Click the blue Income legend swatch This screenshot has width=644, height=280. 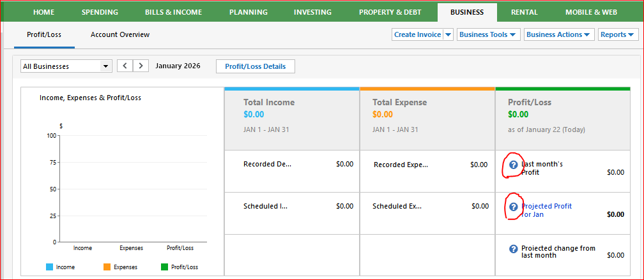pos(49,267)
